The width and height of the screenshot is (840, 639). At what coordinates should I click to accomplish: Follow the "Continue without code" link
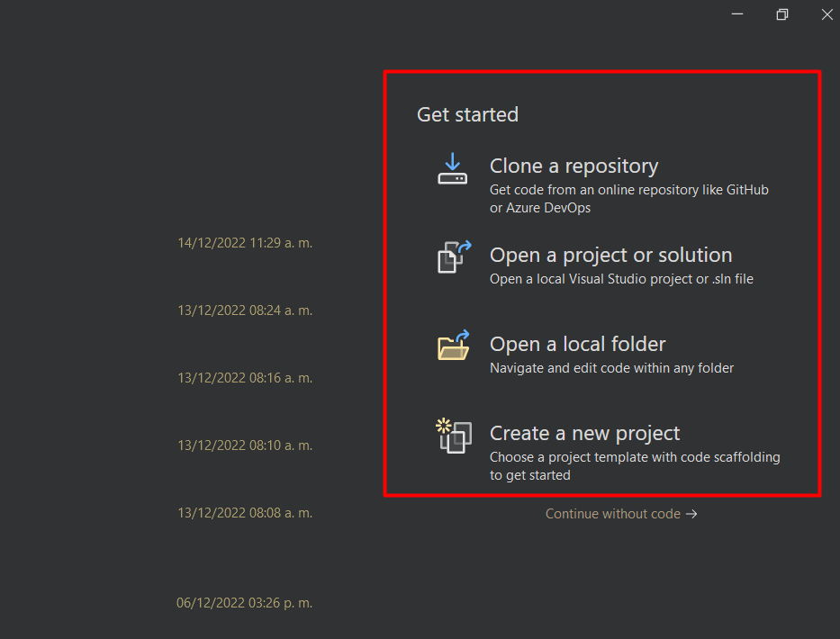(x=621, y=514)
